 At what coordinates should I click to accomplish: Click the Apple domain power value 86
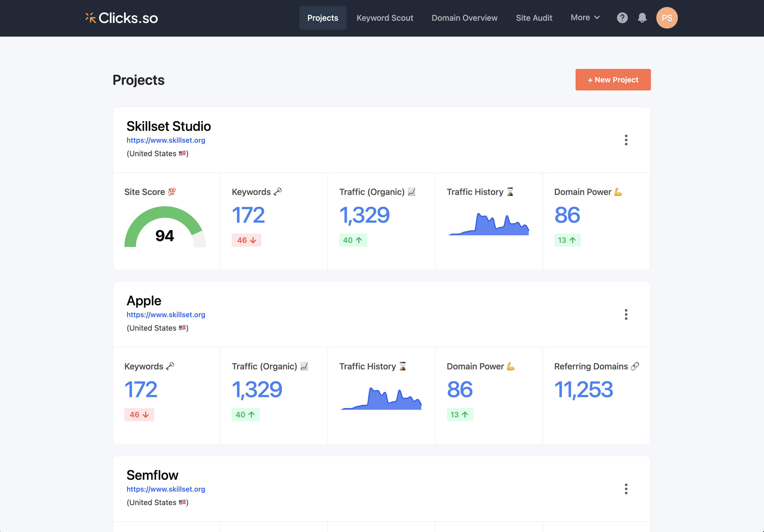[x=460, y=389]
